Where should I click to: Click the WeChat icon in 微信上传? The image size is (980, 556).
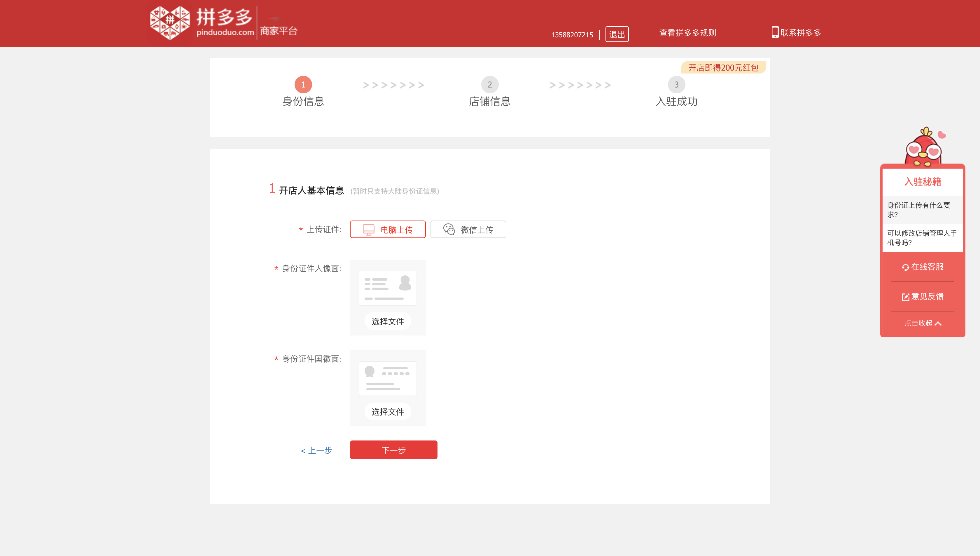click(x=449, y=229)
